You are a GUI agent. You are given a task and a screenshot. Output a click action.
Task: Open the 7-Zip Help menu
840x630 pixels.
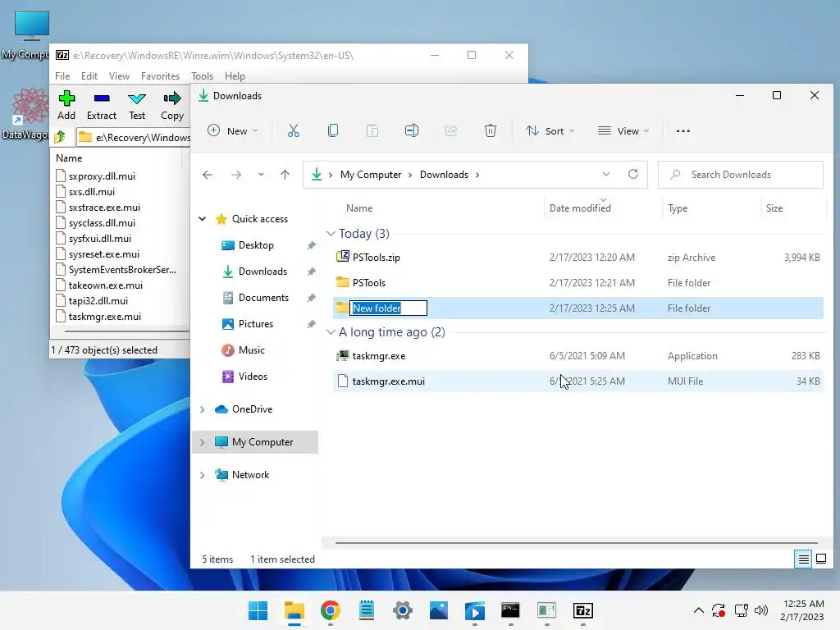coord(235,76)
